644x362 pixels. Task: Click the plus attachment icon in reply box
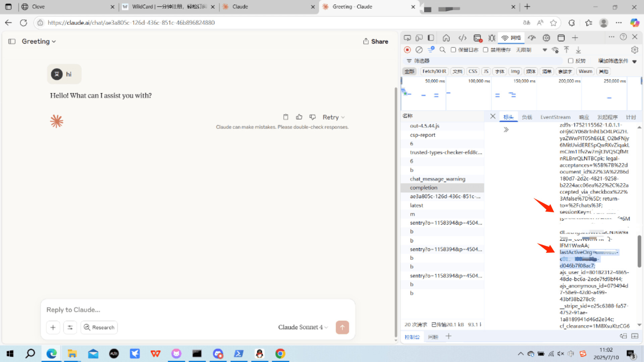pos(53,327)
